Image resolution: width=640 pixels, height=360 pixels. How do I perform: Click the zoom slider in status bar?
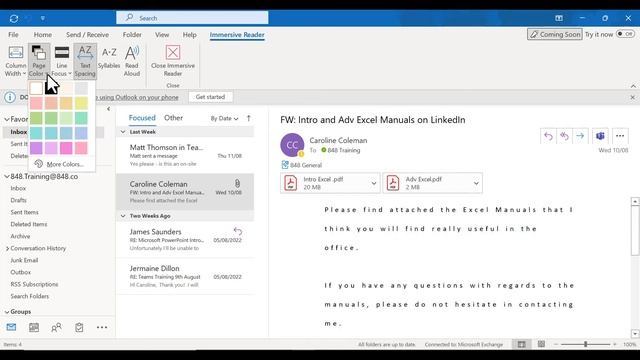click(x=586, y=344)
